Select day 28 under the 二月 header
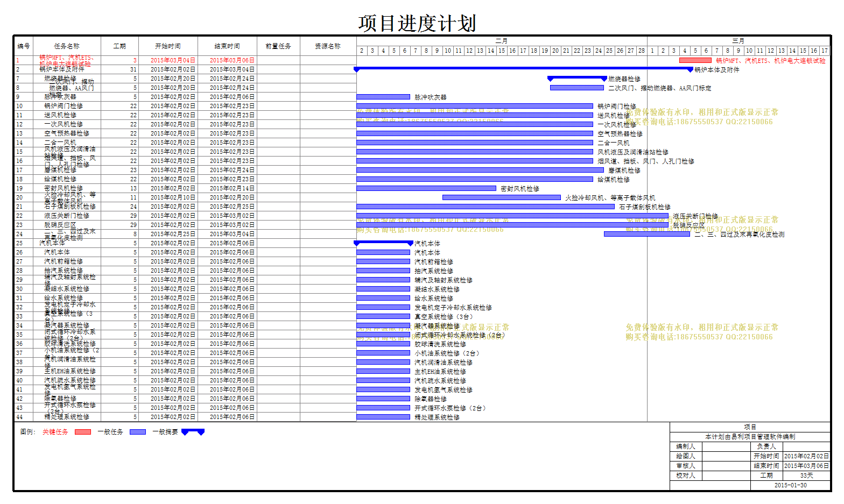844x504 pixels. point(642,51)
